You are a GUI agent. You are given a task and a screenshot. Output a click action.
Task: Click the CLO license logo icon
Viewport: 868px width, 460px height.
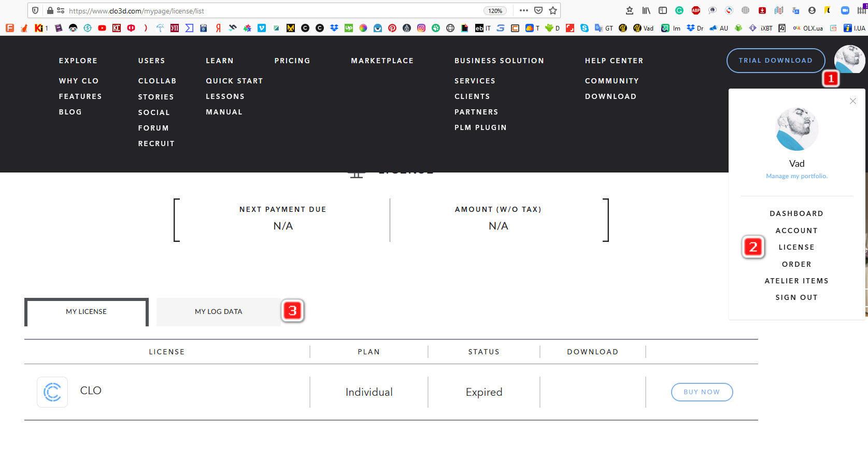tap(52, 392)
